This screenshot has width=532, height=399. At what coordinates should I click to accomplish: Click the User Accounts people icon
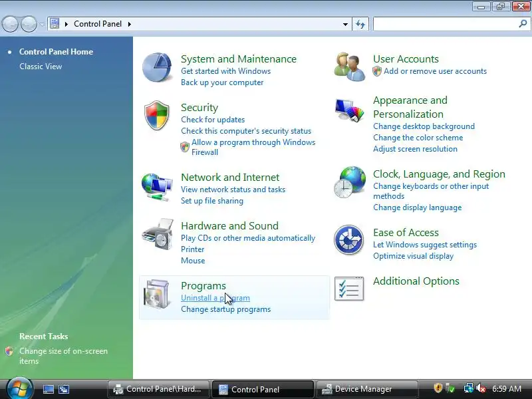[349, 67]
